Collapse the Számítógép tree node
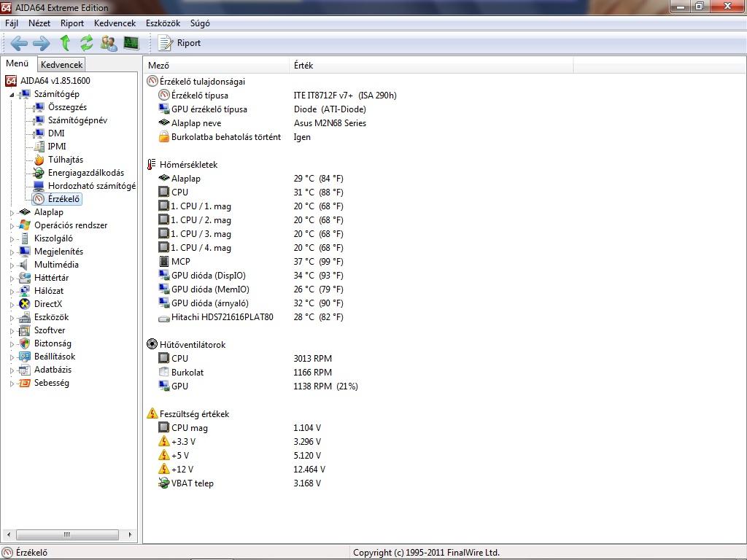The height and width of the screenshot is (560, 747). [x=12, y=95]
